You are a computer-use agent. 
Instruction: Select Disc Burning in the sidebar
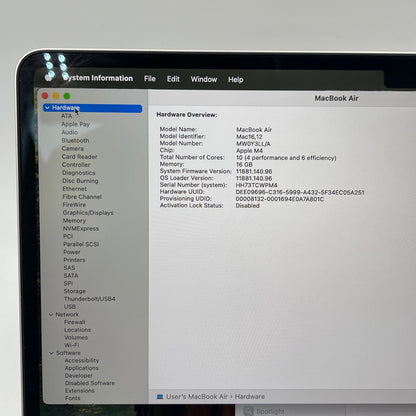tap(80, 181)
